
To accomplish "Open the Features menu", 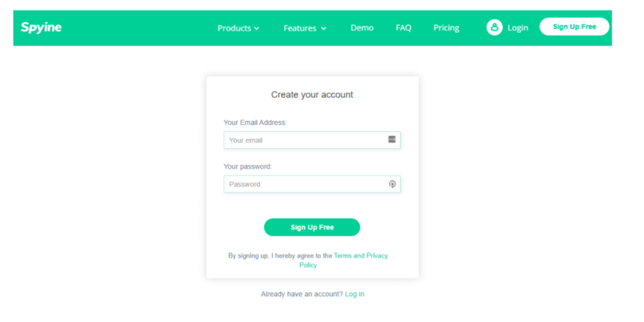I will pos(300,28).
